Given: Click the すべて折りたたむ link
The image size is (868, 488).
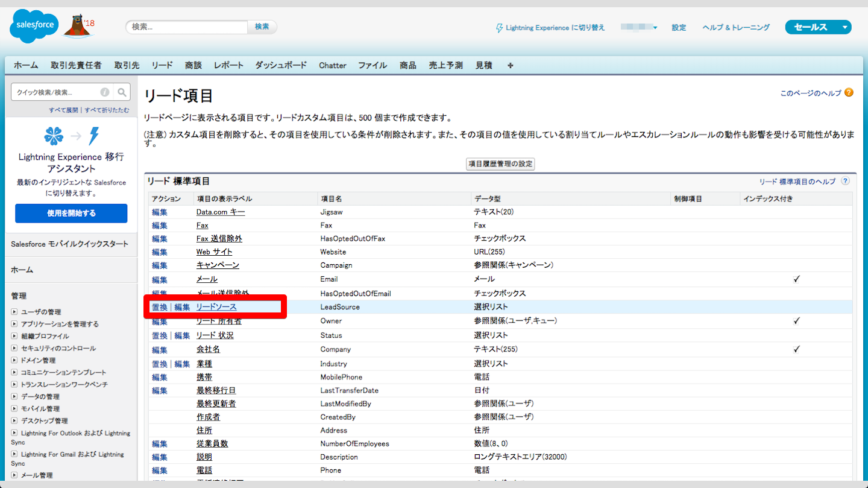Looking at the screenshot, I should pyautogui.click(x=107, y=110).
